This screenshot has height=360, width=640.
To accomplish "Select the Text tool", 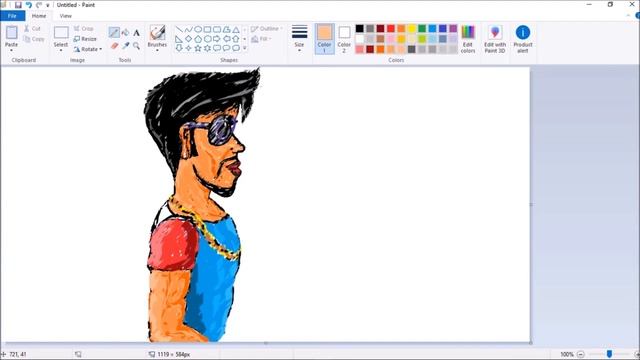I will click(x=136, y=33).
